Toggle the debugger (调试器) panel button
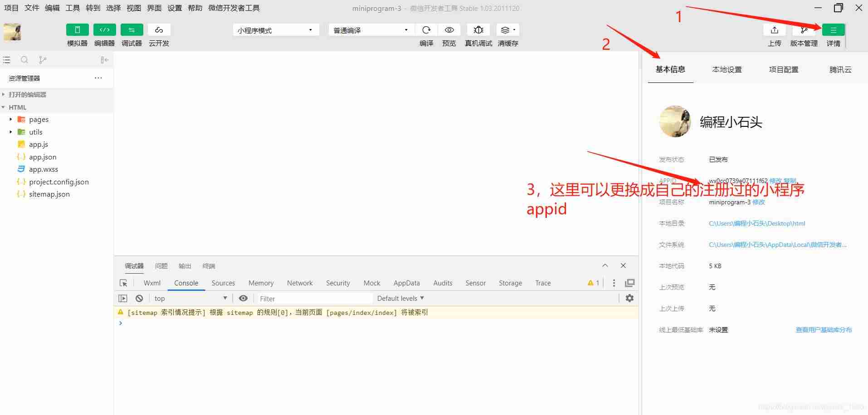 click(x=132, y=30)
